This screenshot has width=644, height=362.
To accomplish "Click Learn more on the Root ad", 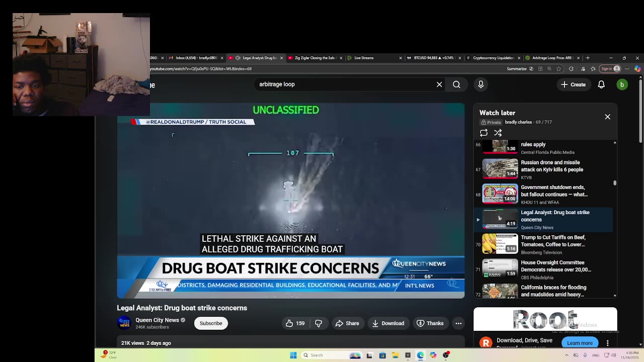I will (x=580, y=343).
